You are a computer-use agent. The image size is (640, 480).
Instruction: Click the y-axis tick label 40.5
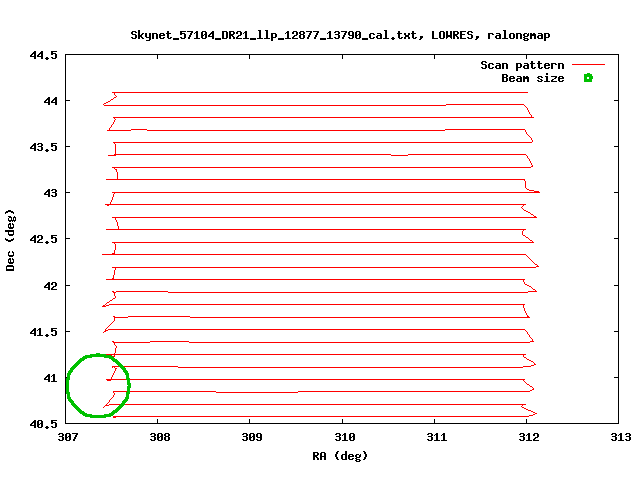[43, 424]
